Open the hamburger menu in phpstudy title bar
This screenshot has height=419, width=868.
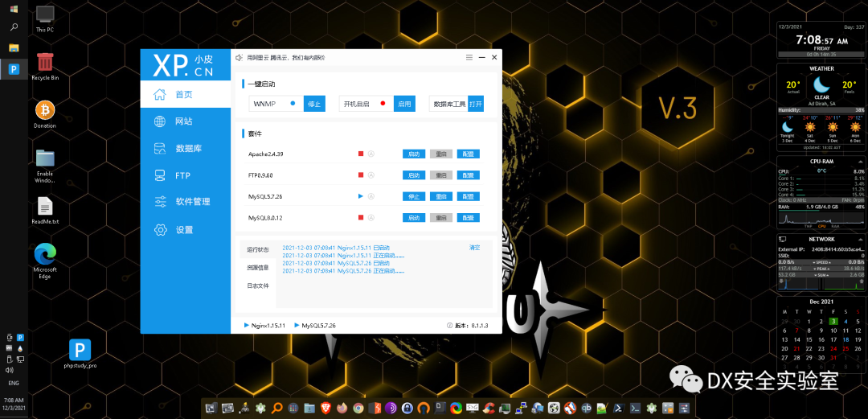coord(469,57)
